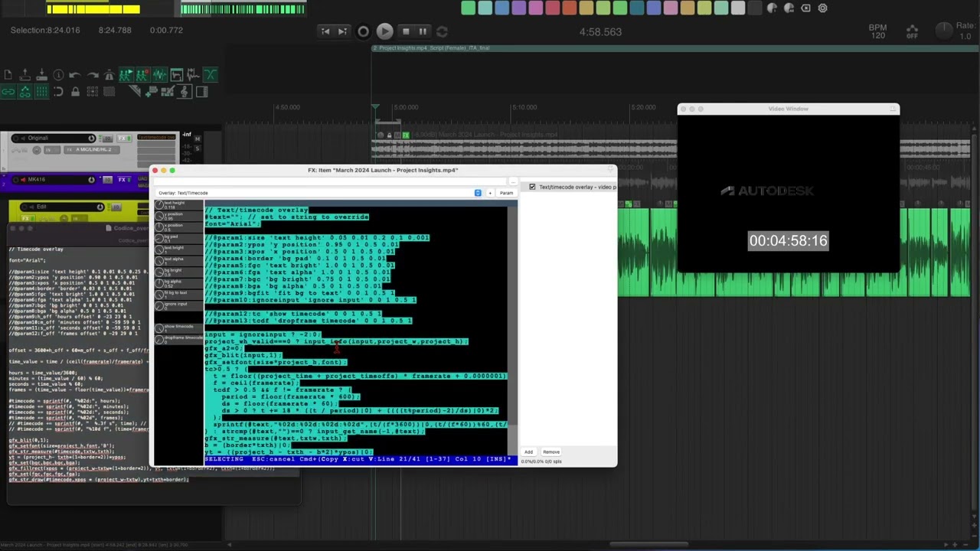Click the New Project page icon
Viewport: 980px width, 551px height.
(8, 75)
